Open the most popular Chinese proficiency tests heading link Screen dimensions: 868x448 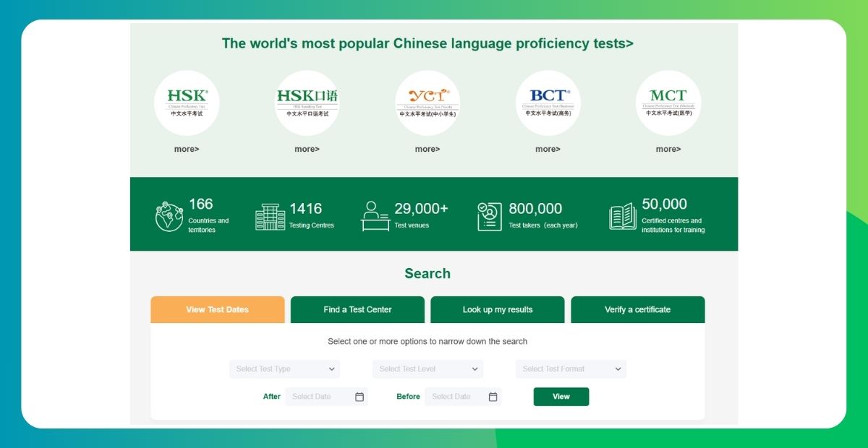(427, 43)
